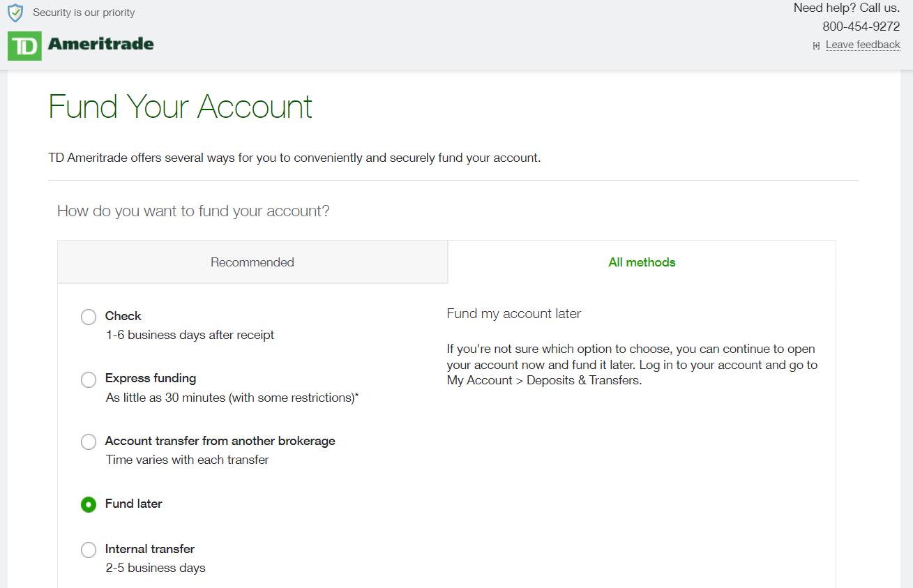Open the Leave feedback link
The image size is (913, 588).
pyautogui.click(x=863, y=45)
